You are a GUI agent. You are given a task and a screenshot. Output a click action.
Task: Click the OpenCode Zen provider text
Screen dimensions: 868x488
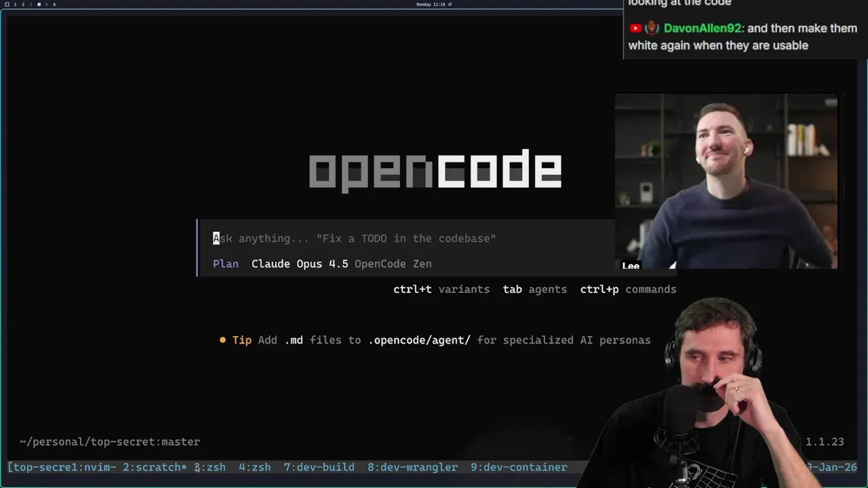393,264
